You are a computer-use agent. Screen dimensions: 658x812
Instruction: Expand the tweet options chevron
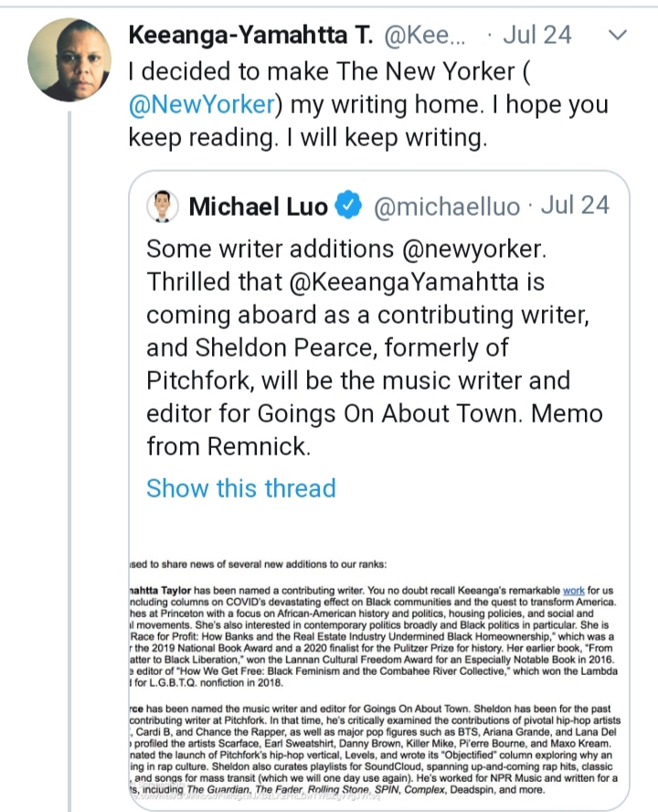pyautogui.click(x=618, y=36)
